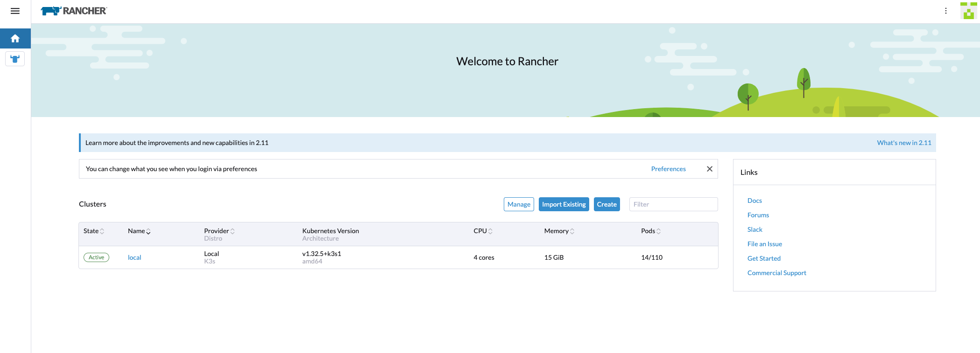Sort clusters by Memory column
Screen dimensions: 980x353
coord(559,231)
